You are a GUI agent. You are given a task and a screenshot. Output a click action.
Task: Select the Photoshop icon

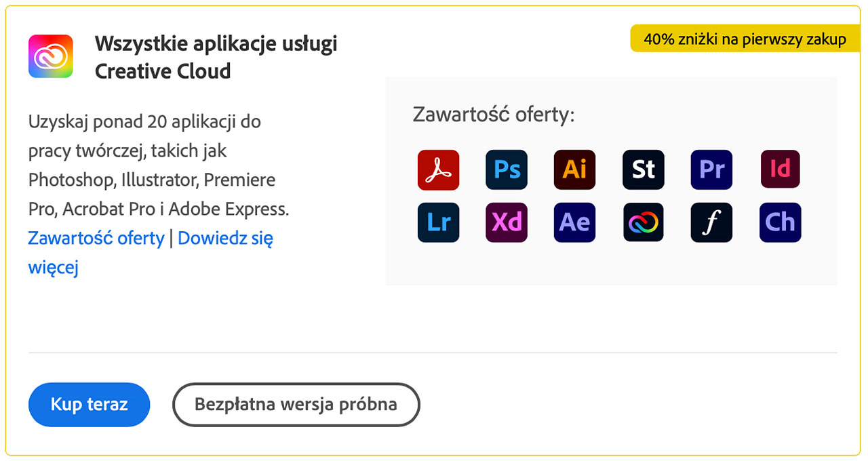(506, 170)
